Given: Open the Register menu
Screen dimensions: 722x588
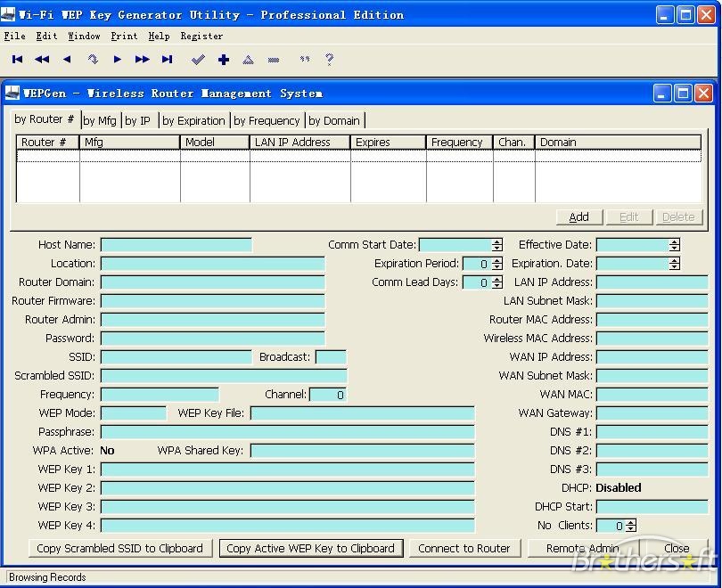Looking at the screenshot, I should (201, 36).
